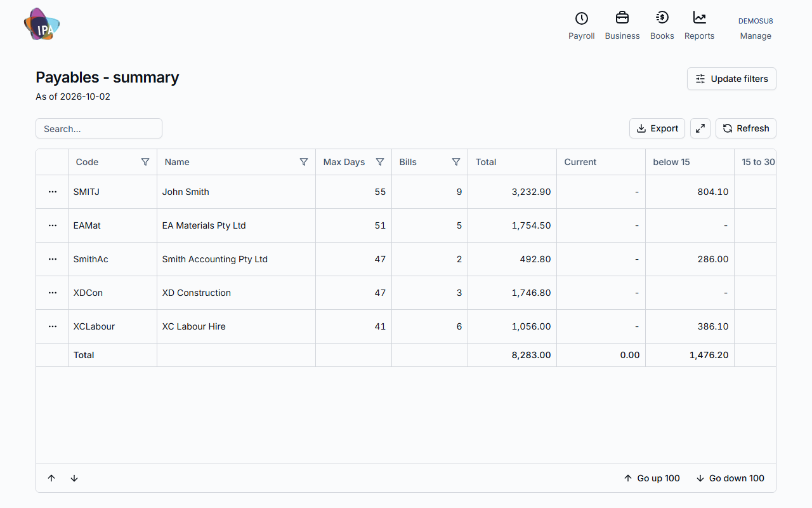Viewport: 812px width, 508px height.
Task: Open the Books menu
Action: pos(662,26)
